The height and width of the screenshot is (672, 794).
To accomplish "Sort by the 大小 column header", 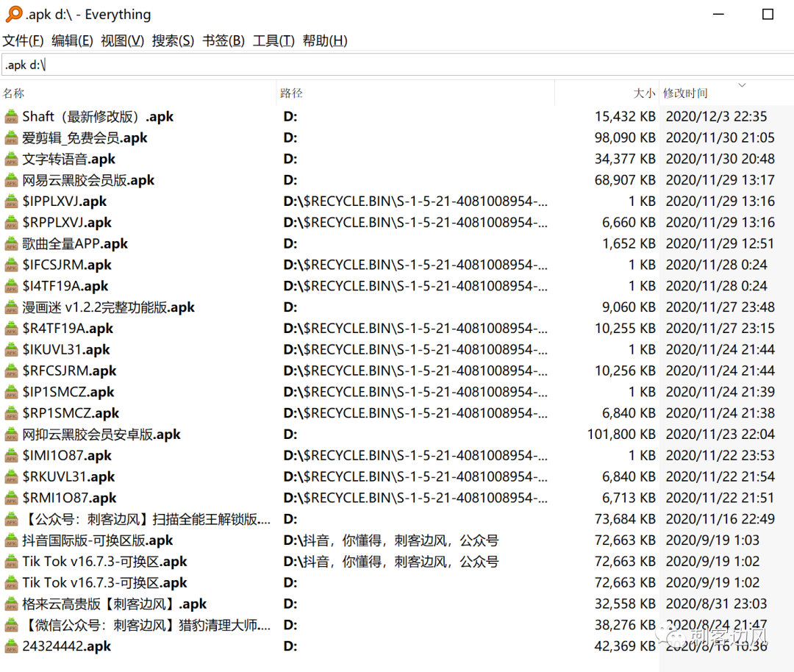I will pyautogui.click(x=607, y=93).
